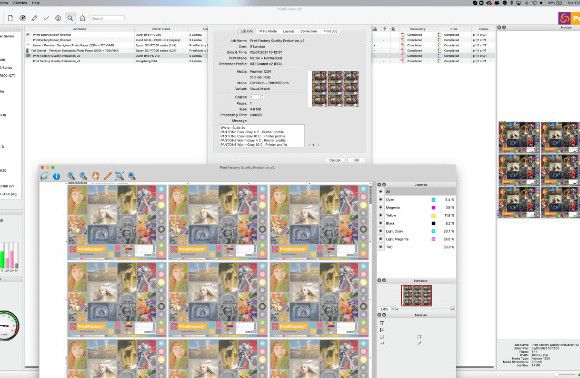This screenshot has height=378, width=580.
Task: Click the Yellow color swatch
Action: [x=434, y=215]
